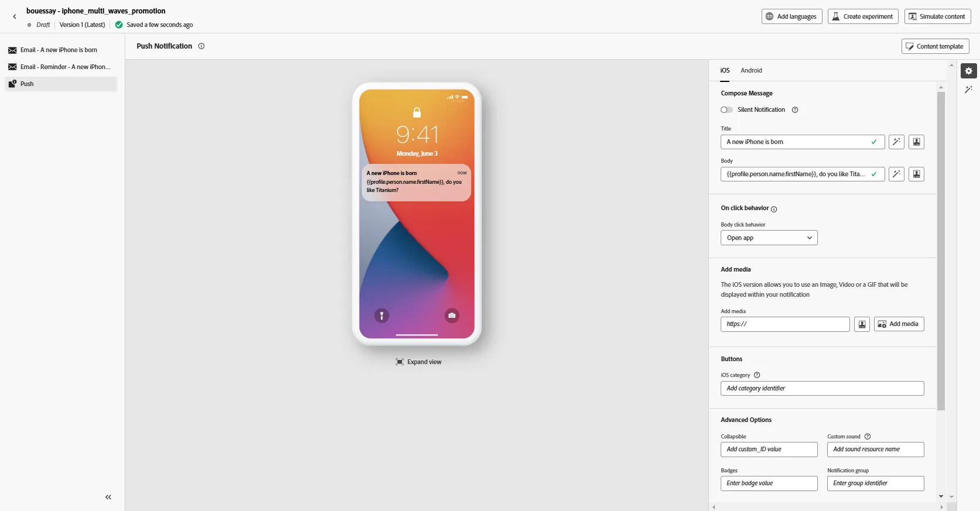Open personalization wand for the Title field
Screen dimensions: 980x511
point(896,142)
